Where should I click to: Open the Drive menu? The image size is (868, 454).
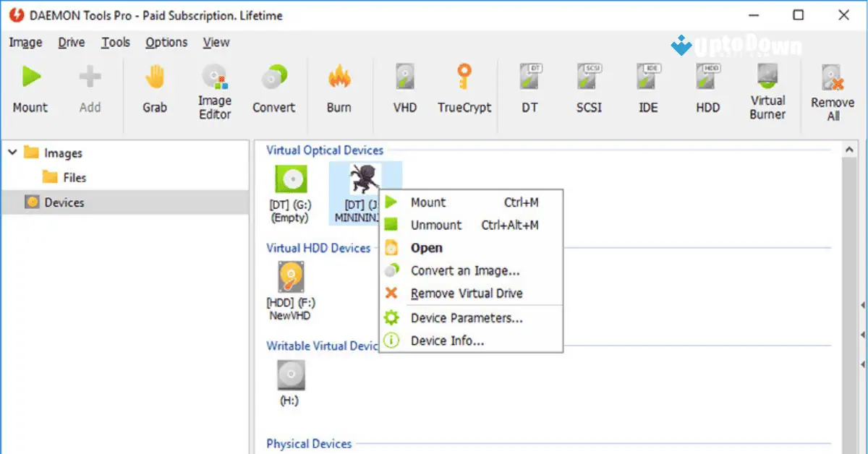(x=70, y=43)
